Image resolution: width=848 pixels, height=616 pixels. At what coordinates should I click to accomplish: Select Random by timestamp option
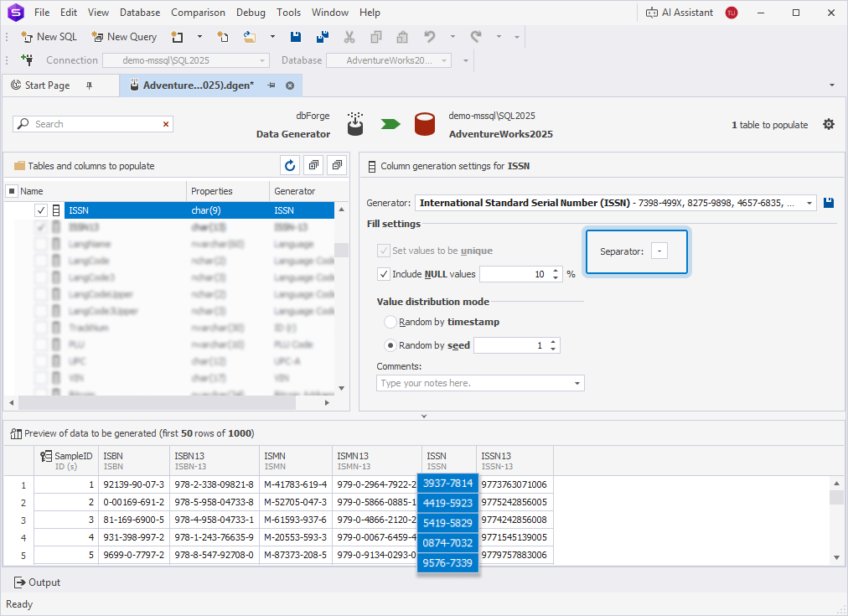point(390,322)
